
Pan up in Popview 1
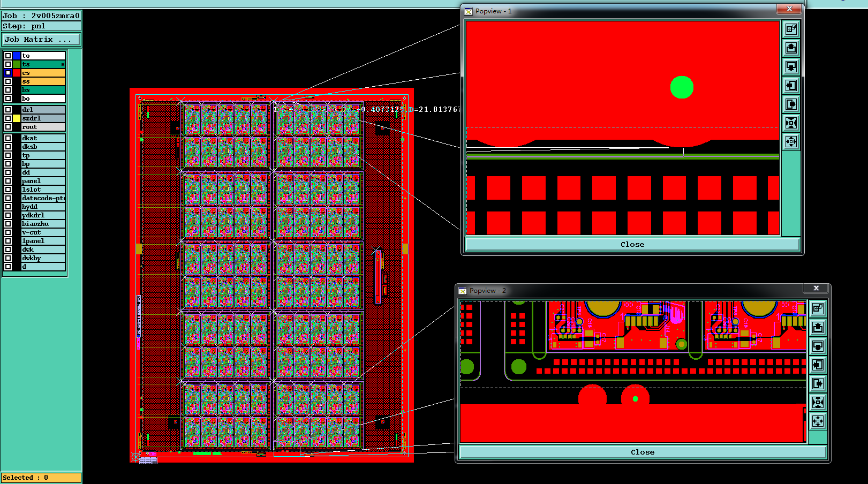point(791,48)
